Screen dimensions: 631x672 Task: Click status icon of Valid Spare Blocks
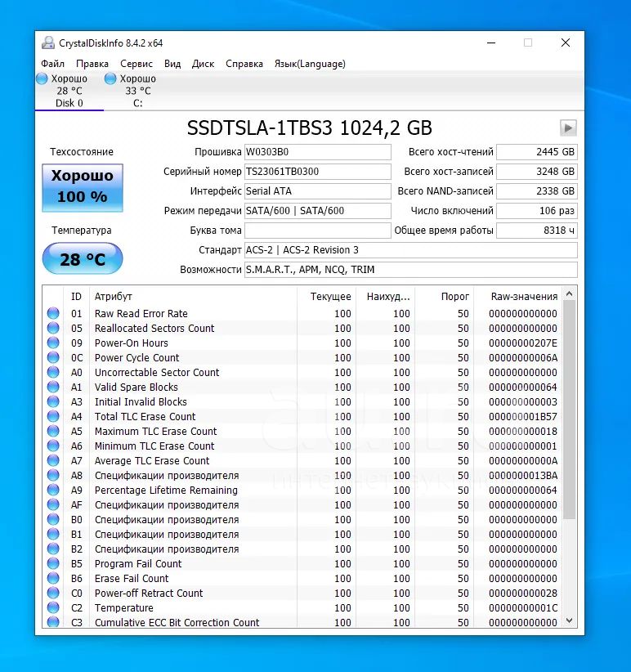[x=53, y=387]
